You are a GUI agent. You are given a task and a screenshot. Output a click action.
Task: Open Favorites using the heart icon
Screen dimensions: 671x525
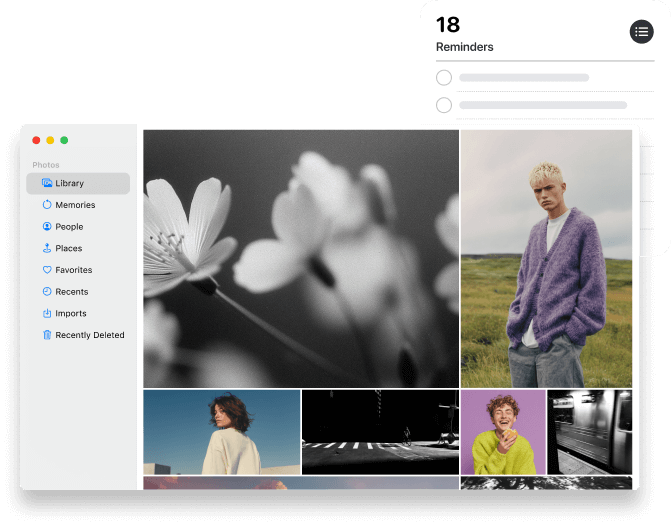point(46,270)
